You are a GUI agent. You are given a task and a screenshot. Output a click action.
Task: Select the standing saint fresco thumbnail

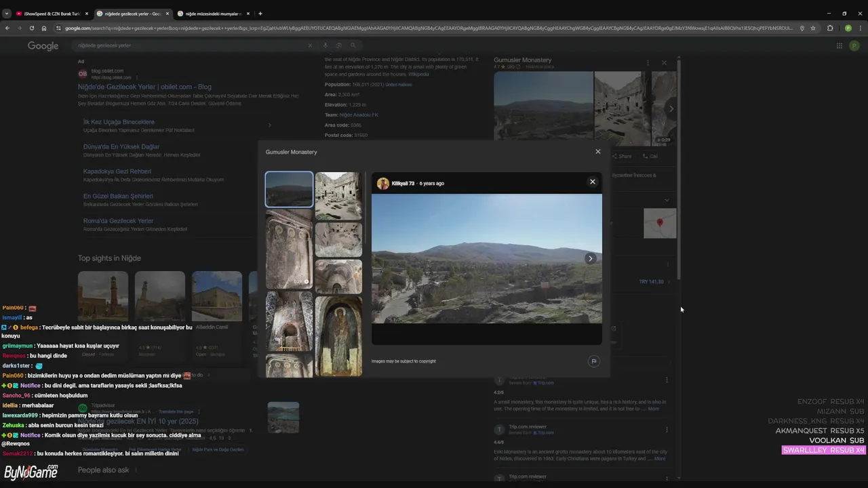338,336
